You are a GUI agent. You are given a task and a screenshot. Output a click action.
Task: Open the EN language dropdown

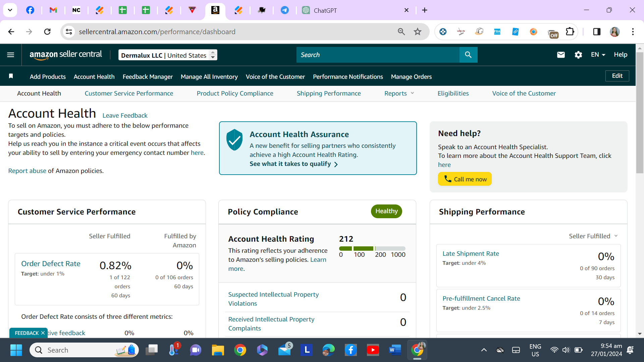[x=598, y=55]
